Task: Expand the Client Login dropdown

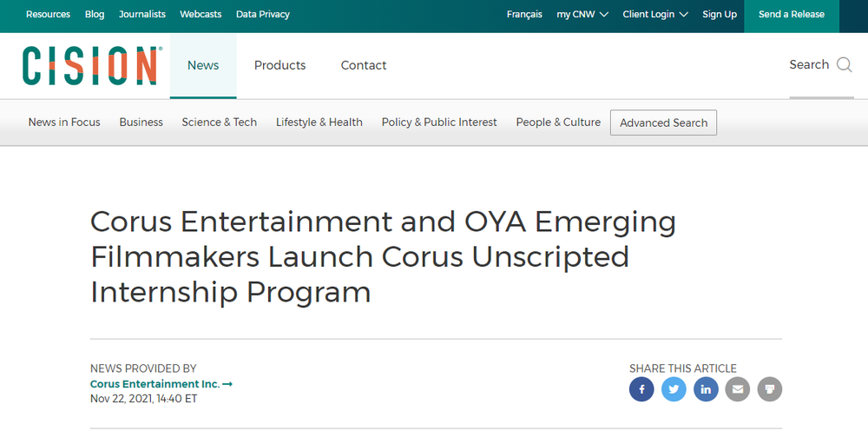Action: [655, 15]
